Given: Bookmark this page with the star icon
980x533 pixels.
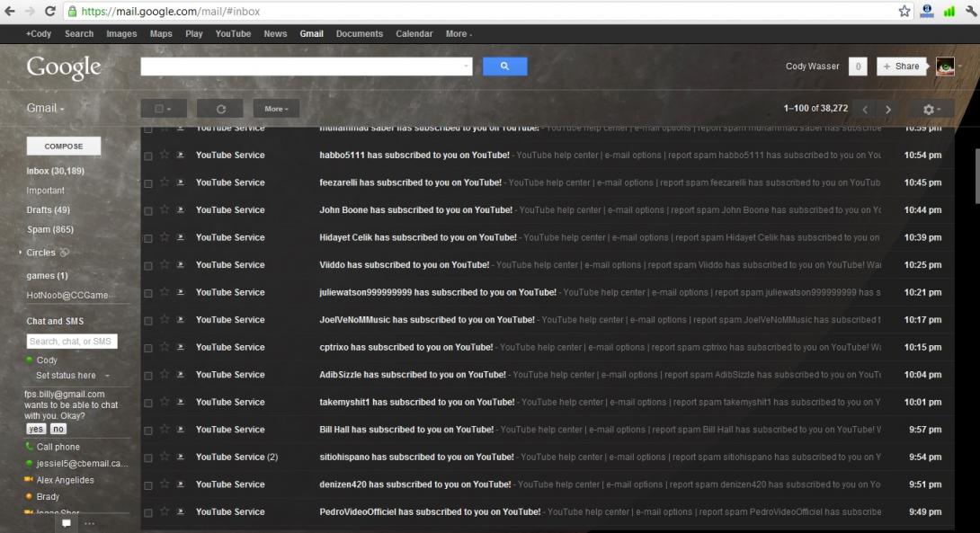Looking at the screenshot, I should click(904, 12).
